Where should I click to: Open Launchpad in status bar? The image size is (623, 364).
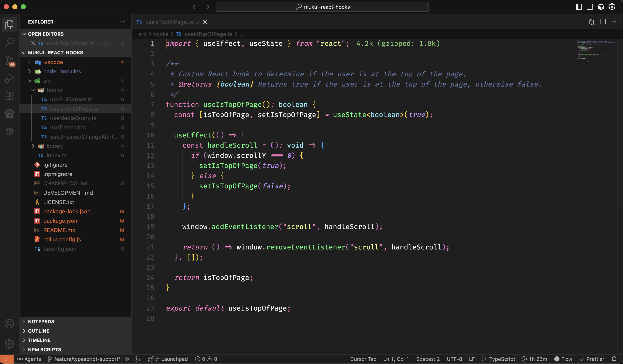168,359
